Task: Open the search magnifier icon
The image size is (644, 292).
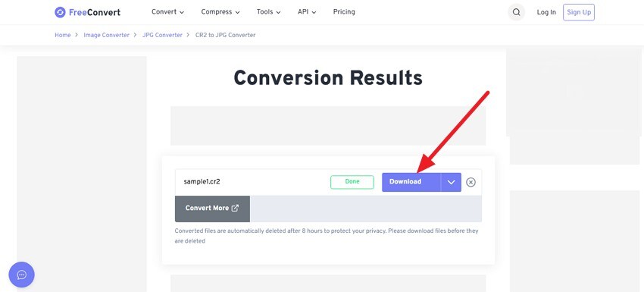Action: (x=516, y=12)
